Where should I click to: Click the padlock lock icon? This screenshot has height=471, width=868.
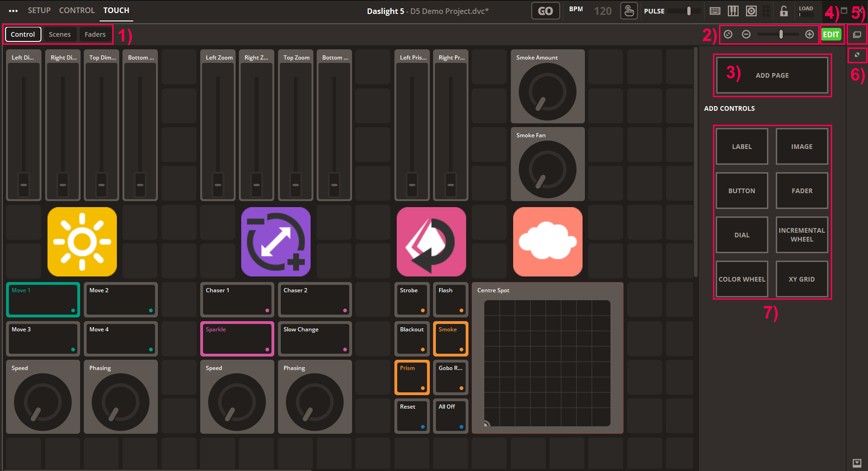(784, 11)
